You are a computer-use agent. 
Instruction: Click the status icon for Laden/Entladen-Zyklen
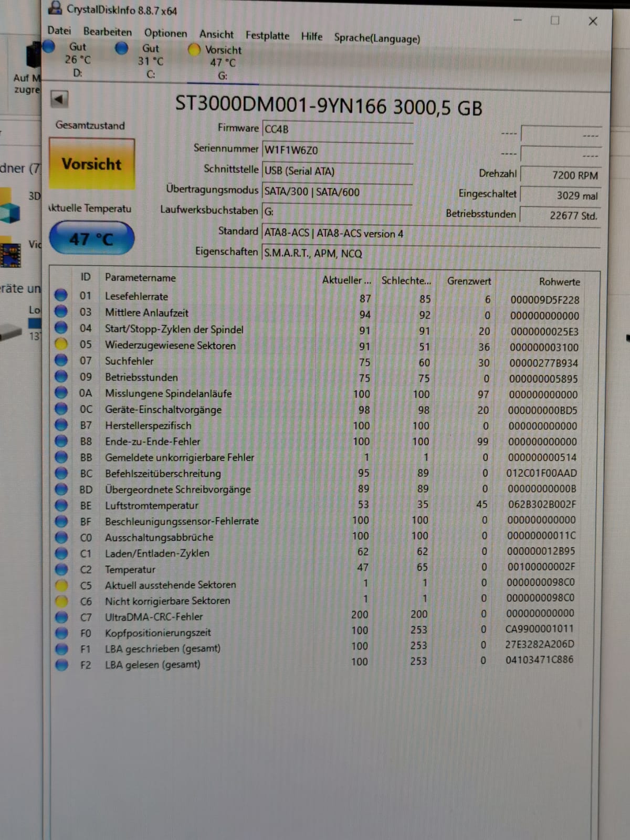(61, 553)
